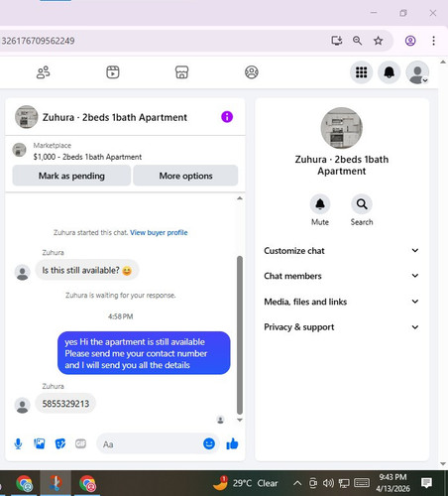Image resolution: width=448 pixels, height=496 pixels.
Task: Open the emoji picker smiley
Action: [209, 443]
